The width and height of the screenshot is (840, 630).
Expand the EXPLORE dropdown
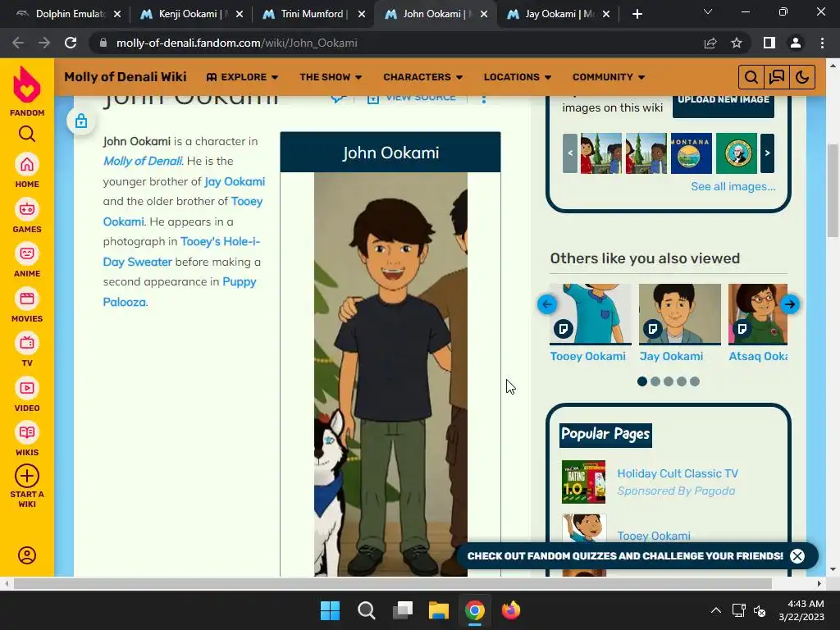click(x=242, y=77)
